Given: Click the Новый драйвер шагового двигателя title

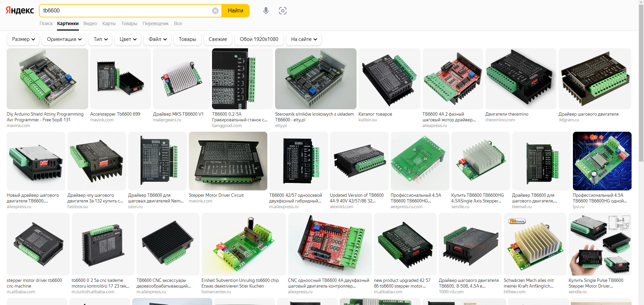Looking at the screenshot, I should (x=33, y=198).
